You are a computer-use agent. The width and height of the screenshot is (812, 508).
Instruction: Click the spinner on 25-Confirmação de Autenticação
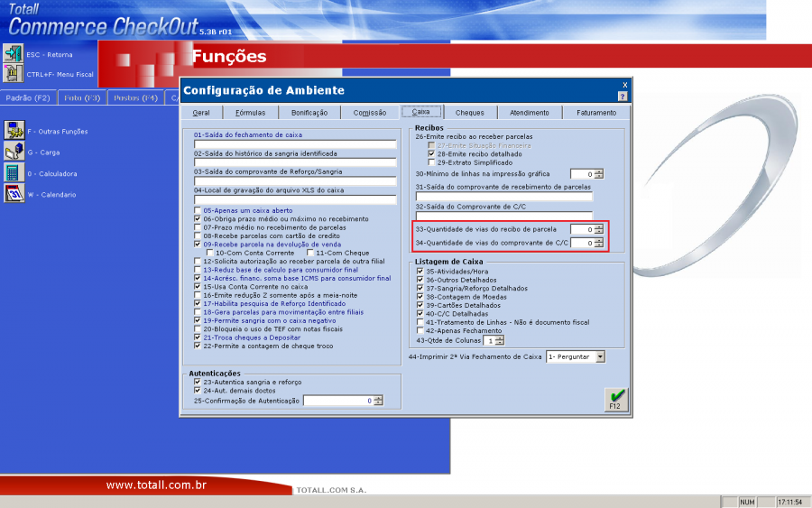[378, 401]
